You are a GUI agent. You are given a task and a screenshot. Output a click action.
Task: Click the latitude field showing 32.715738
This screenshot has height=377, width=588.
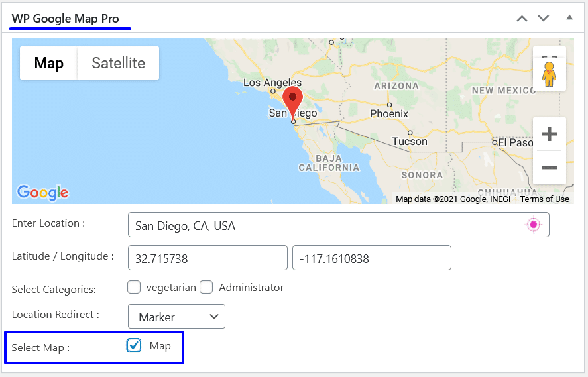[207, 258]
